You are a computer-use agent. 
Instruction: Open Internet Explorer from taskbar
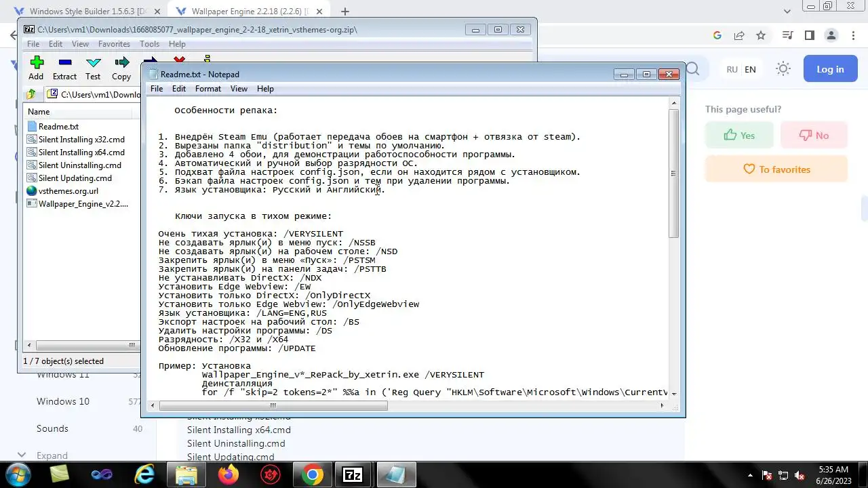(x=144, y=474)
